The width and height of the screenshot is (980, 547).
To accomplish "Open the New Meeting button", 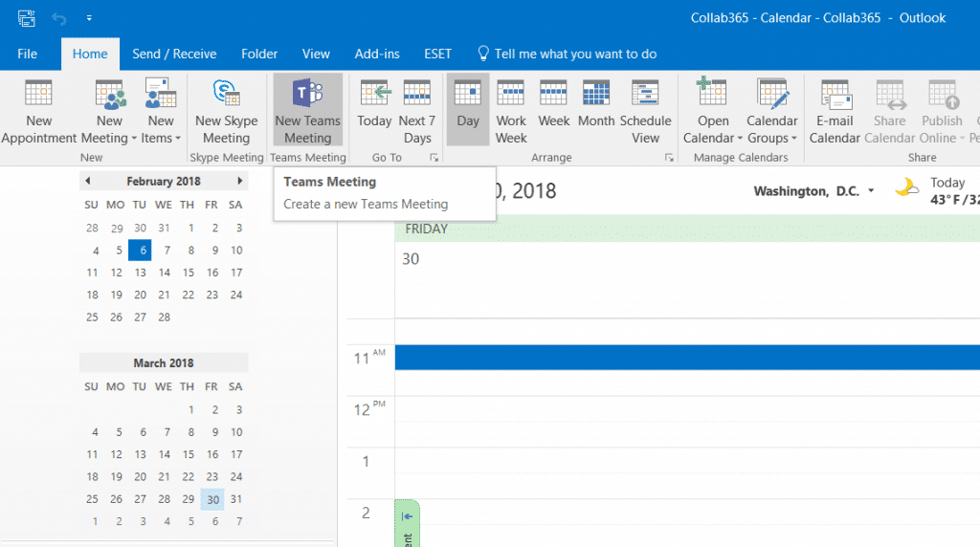I will click(x=109, y=113).
